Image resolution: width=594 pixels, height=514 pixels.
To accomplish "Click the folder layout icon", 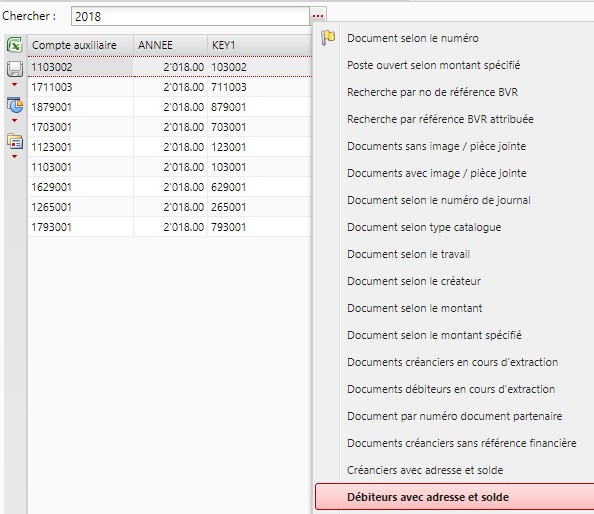I will (x=15, y=141).
